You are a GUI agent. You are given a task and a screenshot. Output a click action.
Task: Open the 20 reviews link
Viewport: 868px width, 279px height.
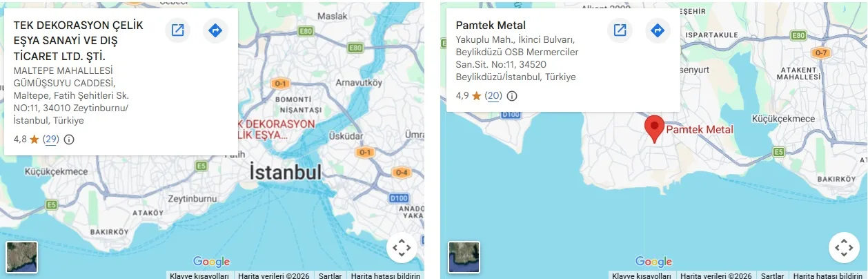click(493, 96)
